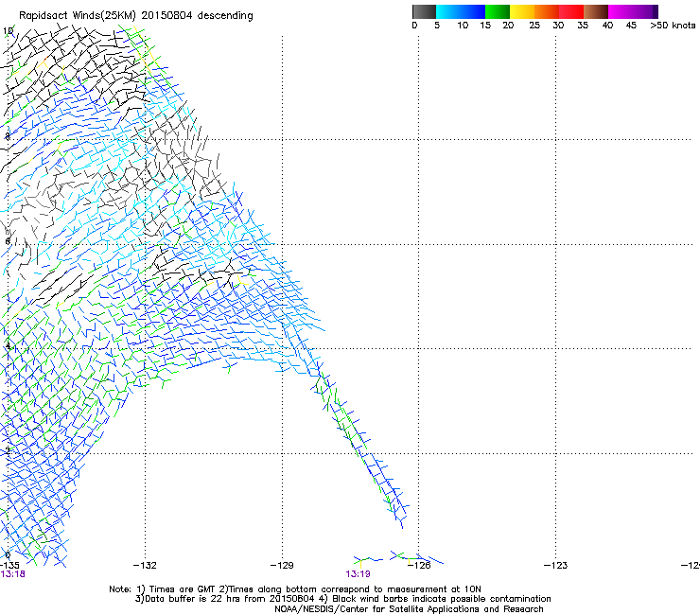Click the -132 longitude axis label
This screenshot has height=615, width=700.
pyautogui.click(x=145, y=566)
